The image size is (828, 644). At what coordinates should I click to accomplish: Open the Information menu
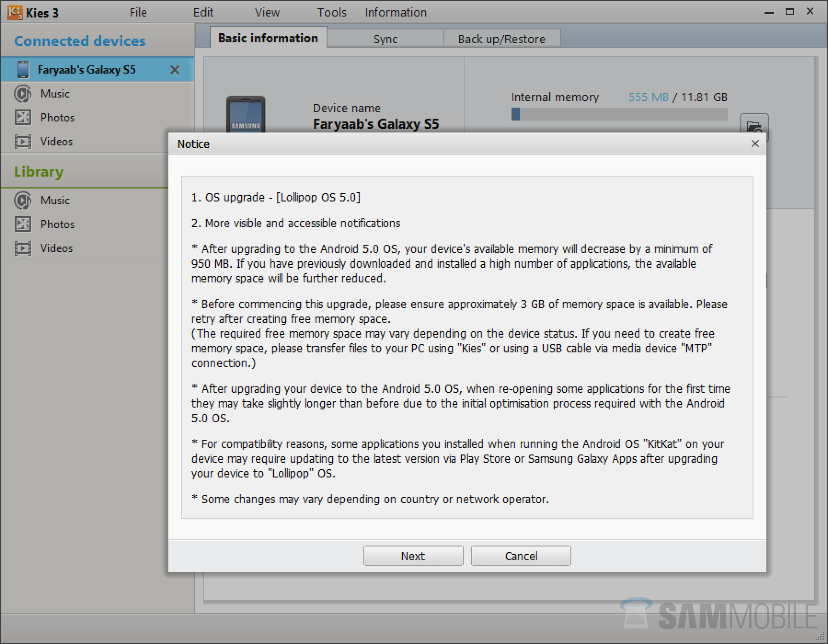tap(396, 12)
